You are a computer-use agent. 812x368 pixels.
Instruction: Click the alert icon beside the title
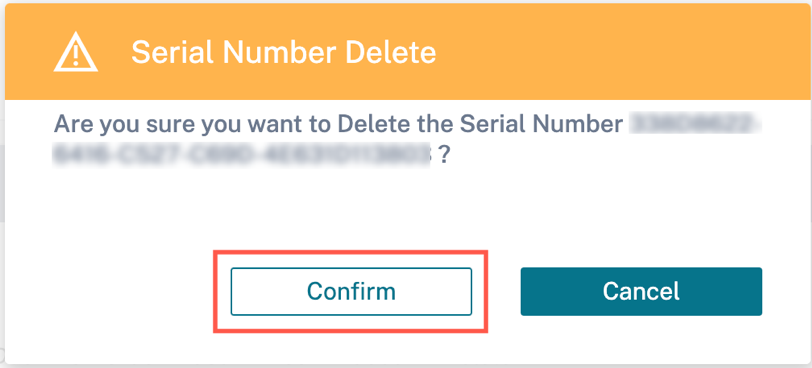coord(76,53)
